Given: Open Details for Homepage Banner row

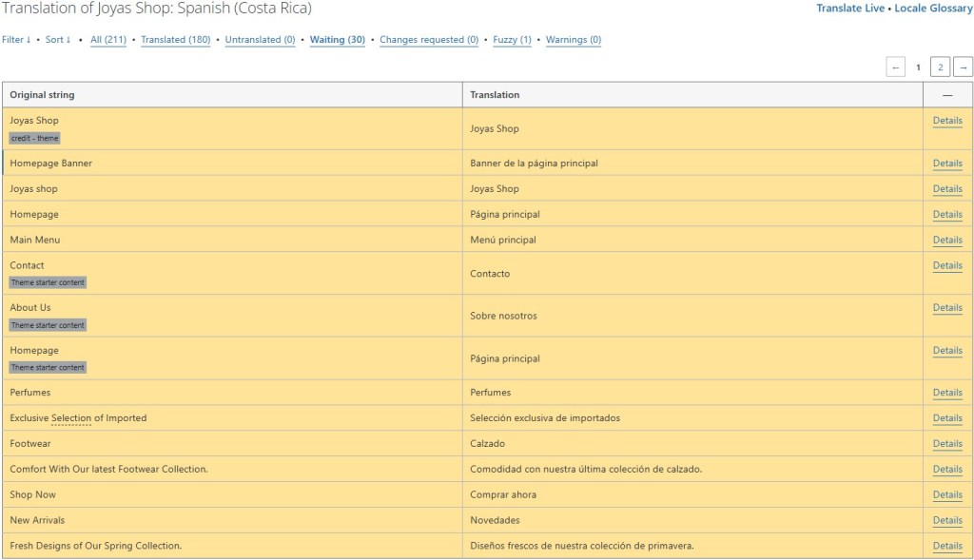Looking at the screenshot, I should click(947, 164).
